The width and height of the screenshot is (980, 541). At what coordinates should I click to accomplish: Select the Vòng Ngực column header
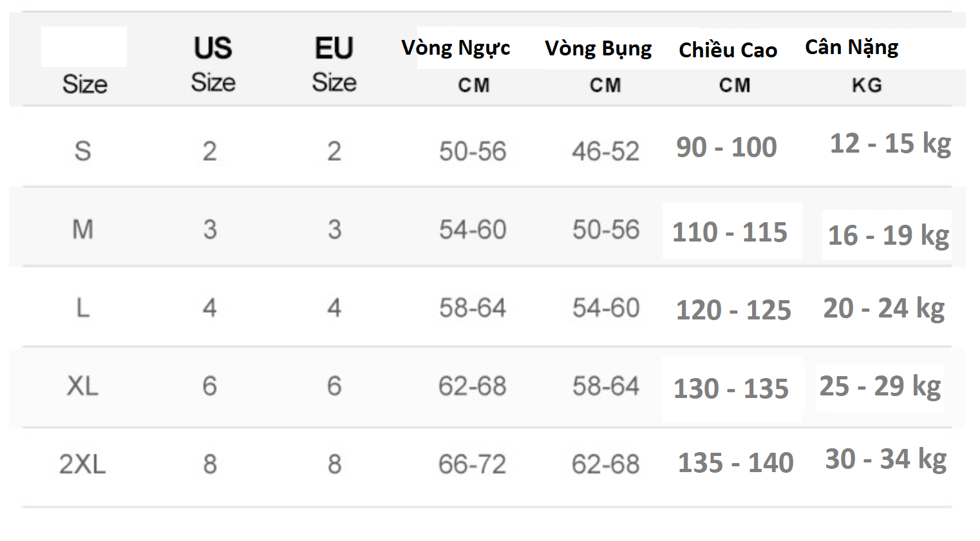(456, 48)
